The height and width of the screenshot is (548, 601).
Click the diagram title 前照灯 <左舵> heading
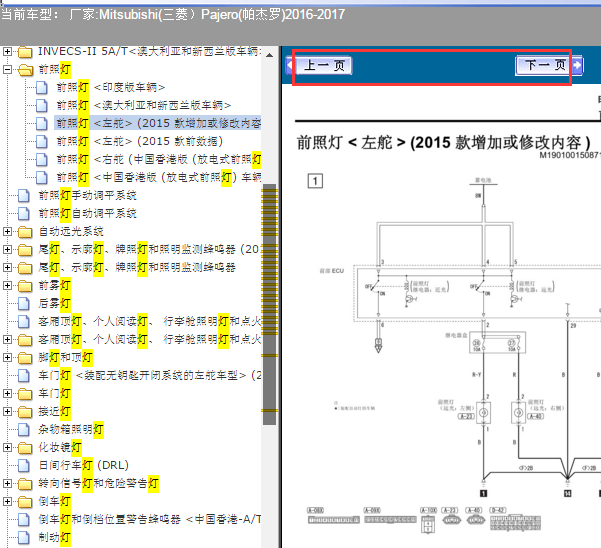pyautogui.click(x=443, y=143)
